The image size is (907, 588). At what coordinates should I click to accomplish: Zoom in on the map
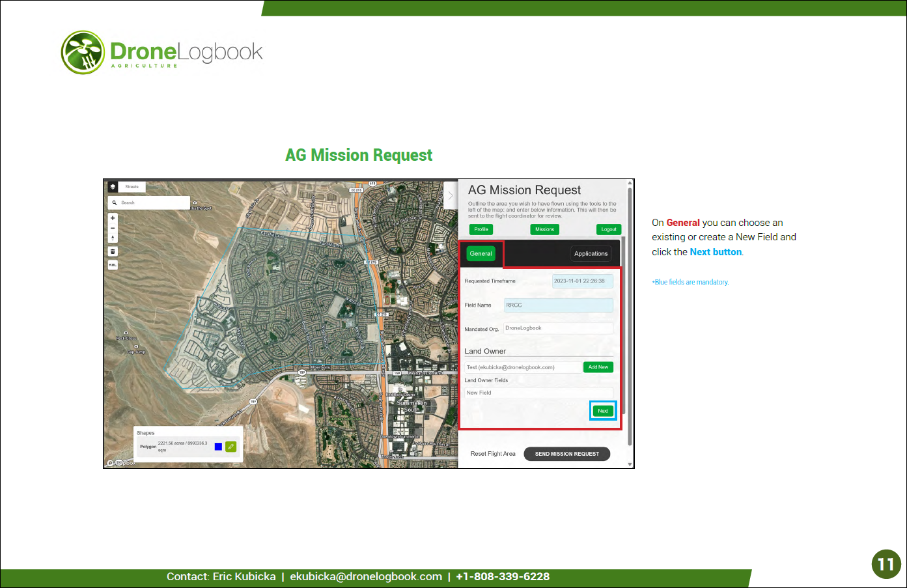(x=113, y=218)
